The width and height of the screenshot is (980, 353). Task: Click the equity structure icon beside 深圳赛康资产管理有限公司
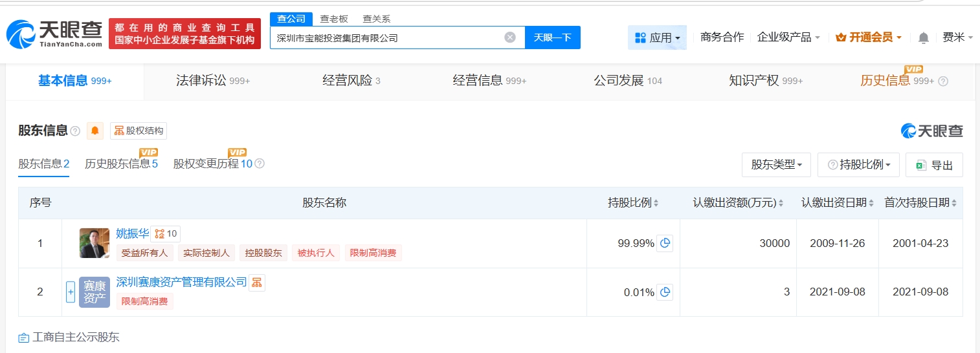pos(257,283)
